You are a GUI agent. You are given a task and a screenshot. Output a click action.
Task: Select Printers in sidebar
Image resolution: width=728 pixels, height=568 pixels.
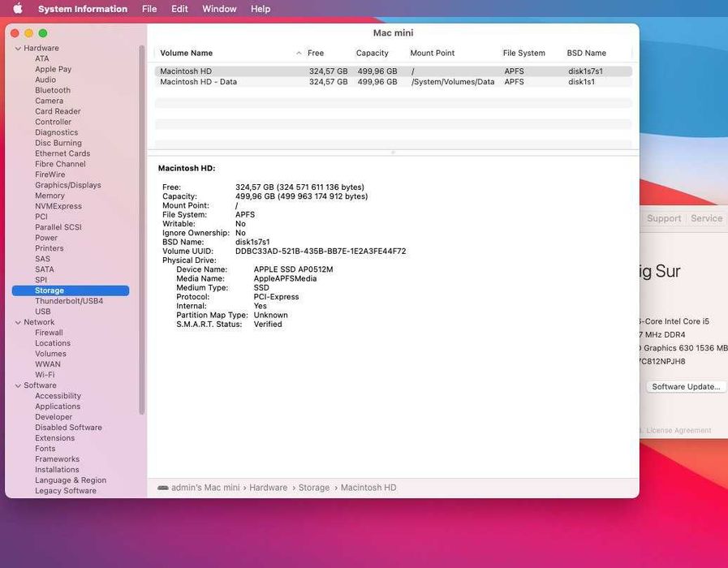coord(50,248)
